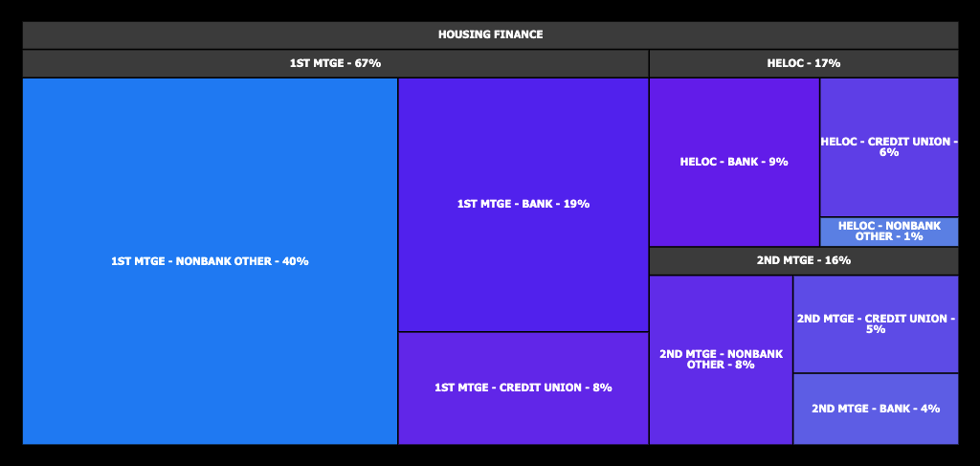Click the "1ST MTGE - BANK - 19%" label text
The height and width of the screenshot is (466, 980).
523,204
